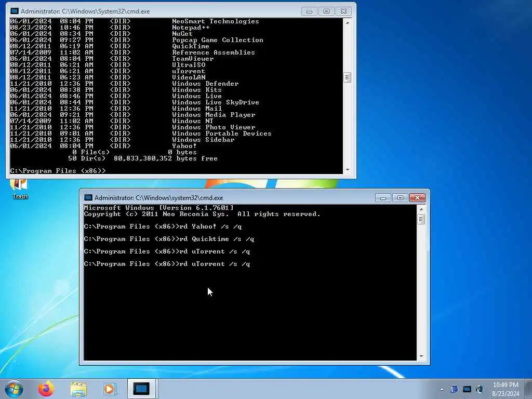Screen dimensions: 532x399
Task: Click the "Windows NT" directory entry
Action: coord(193,121)
